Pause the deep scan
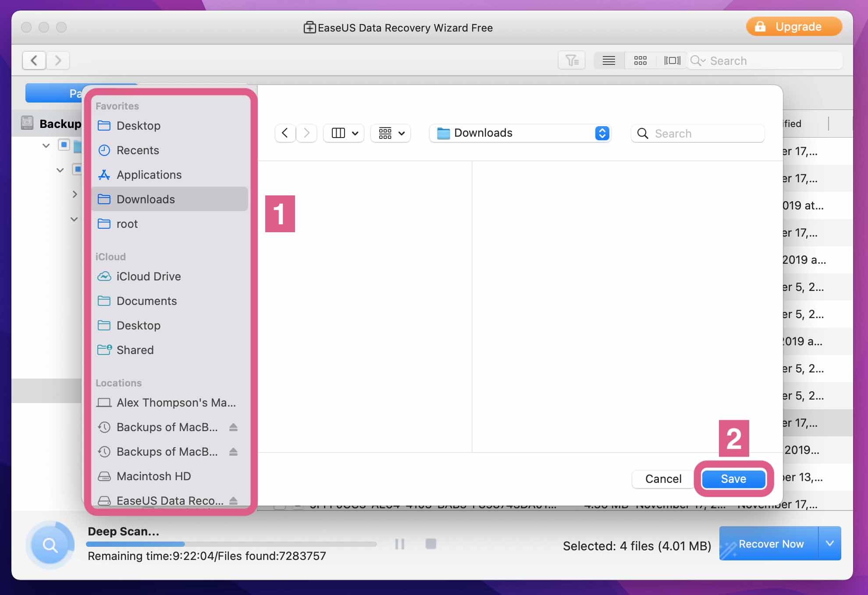This screenshot has width=868, height=595. 400,544
